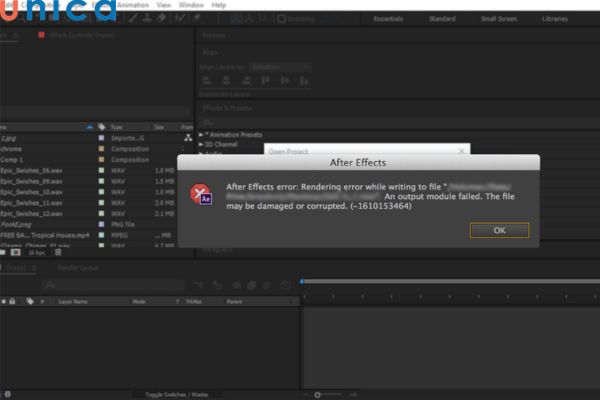This screenshot has width=600, height=400.
Task: Switch to the Small Screen workspace
Action: 499,18
